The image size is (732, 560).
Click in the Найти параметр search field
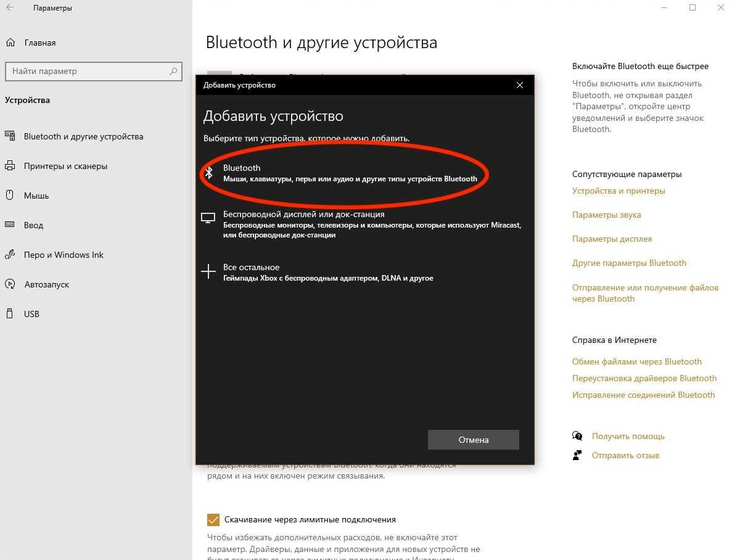pyautogui.click(x=86, y=71)
